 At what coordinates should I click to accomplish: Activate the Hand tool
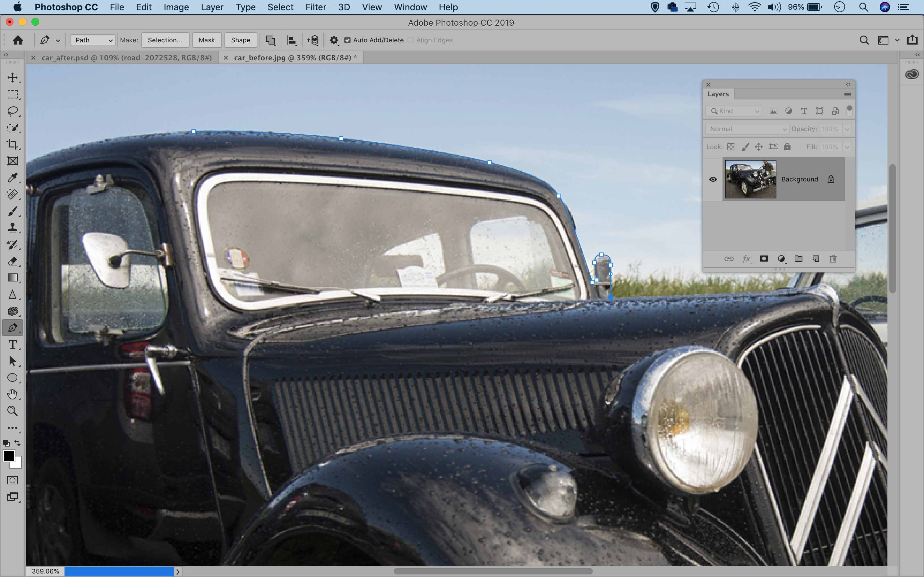pos(13,394)
